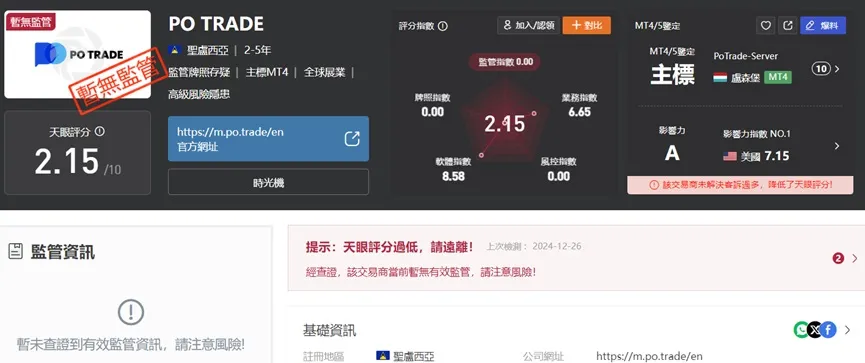Image resolution: width=865 pixels, height=363 pixels.
Task: Click 業務指數 6.65 value
Action: point(579,112)
